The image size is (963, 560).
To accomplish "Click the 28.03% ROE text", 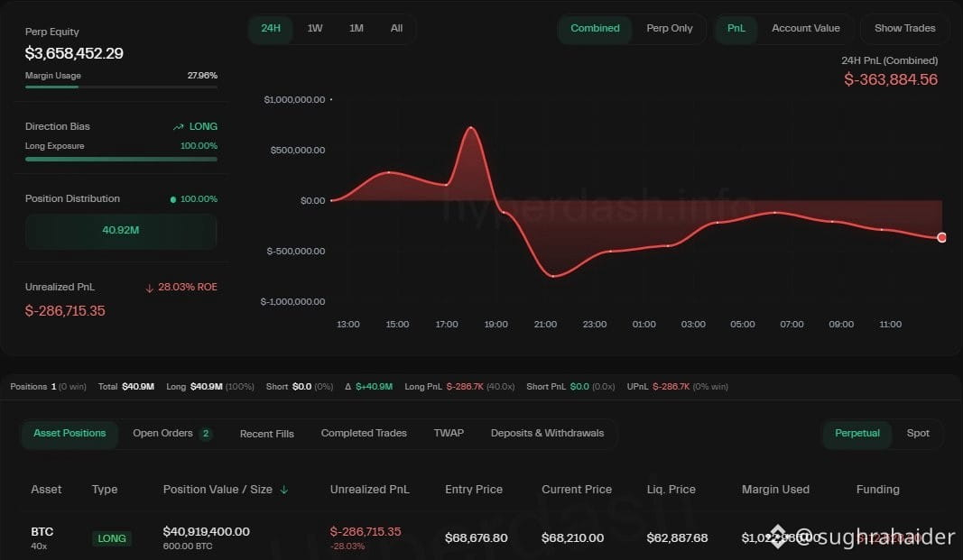I will coord(188,287).
